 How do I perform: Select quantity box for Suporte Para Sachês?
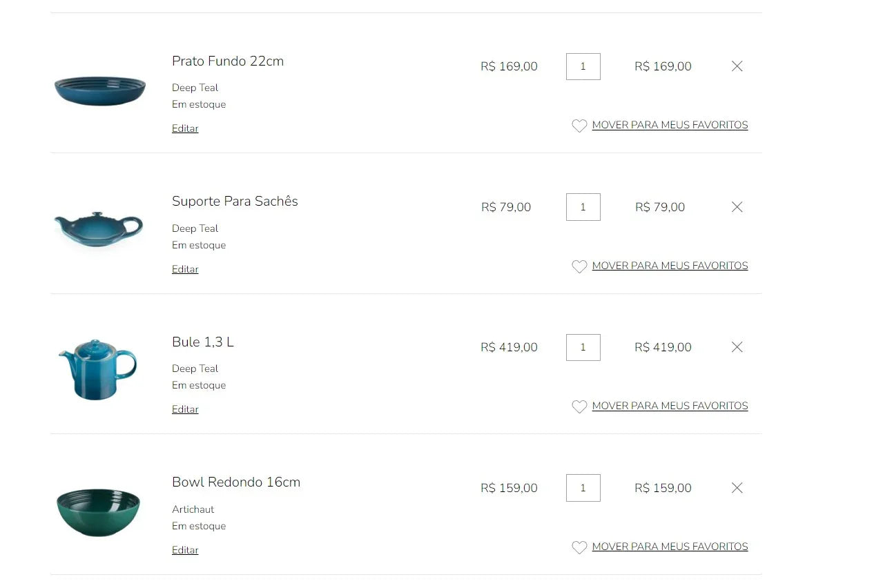pos(583,207)
